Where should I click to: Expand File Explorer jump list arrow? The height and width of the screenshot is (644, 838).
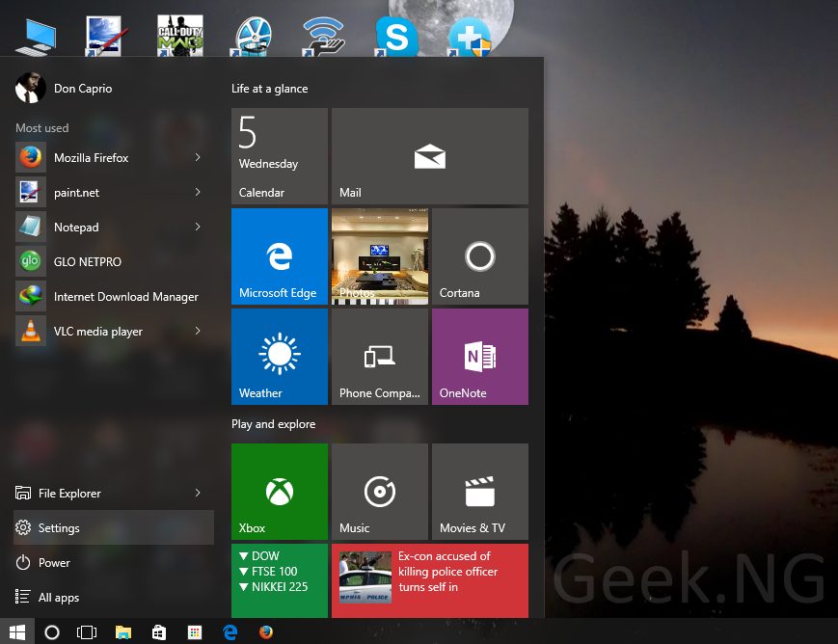tap(198, 493)
